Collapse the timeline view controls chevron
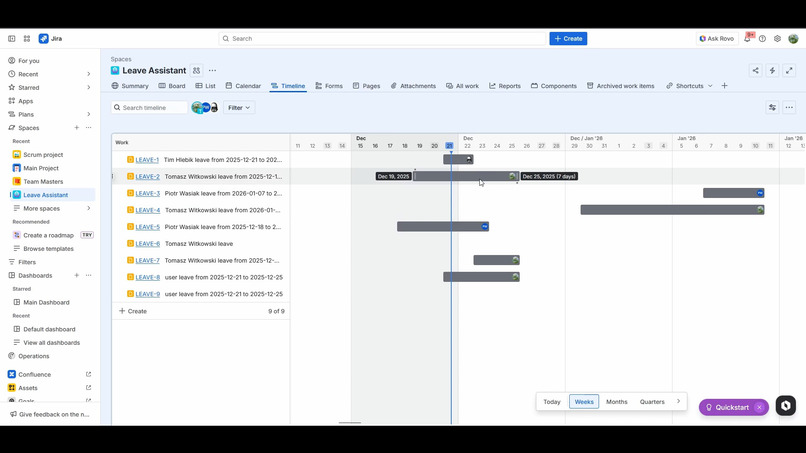This screenshot has height=453, width=806. point(678,402)
